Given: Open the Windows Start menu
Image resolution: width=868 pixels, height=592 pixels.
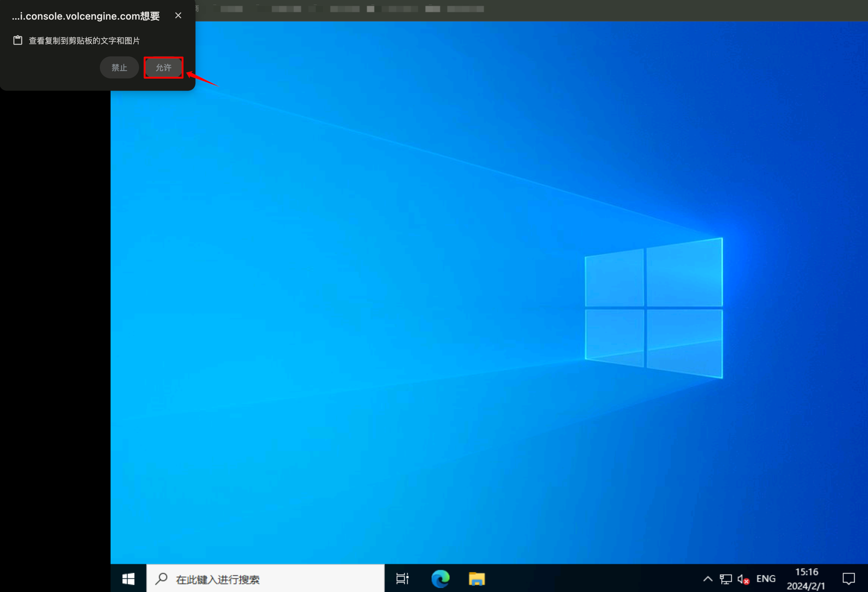Looking at the screenshot, I should (128, 579).
